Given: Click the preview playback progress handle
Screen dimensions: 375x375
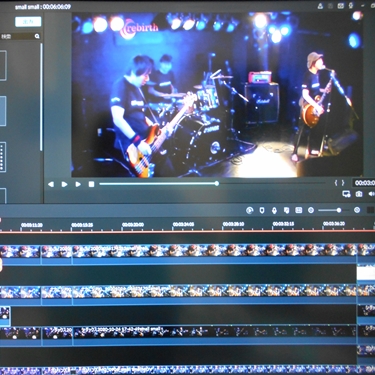Looking at the screenshot, I should tap(217, 183).
